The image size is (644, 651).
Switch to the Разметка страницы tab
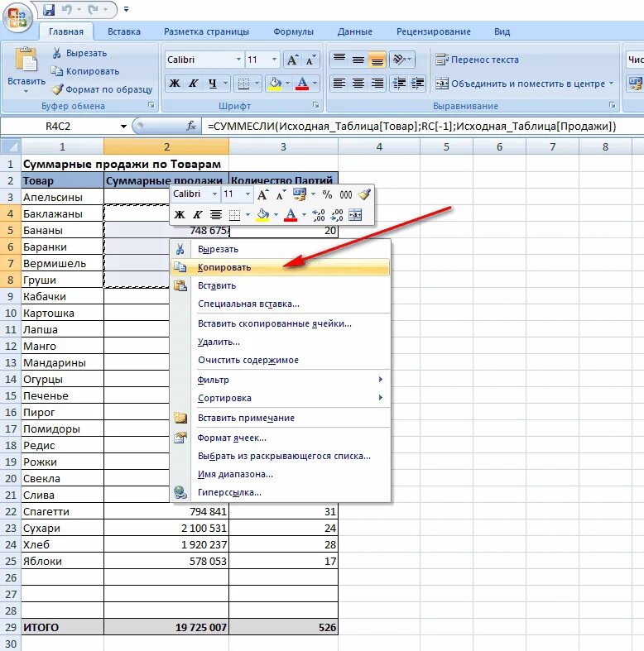coord(206,31)
